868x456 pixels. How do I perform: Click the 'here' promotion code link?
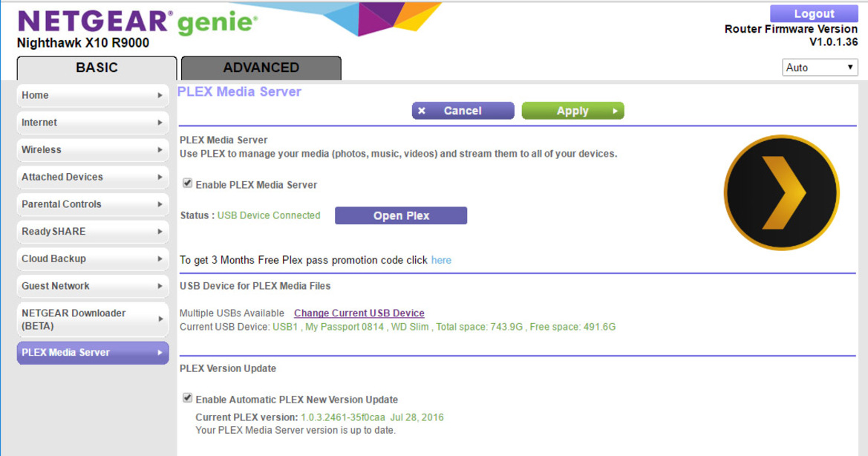tap(441, 260)
